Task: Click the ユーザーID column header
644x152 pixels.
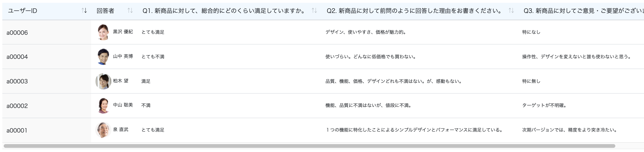Action: coord(22,11)
